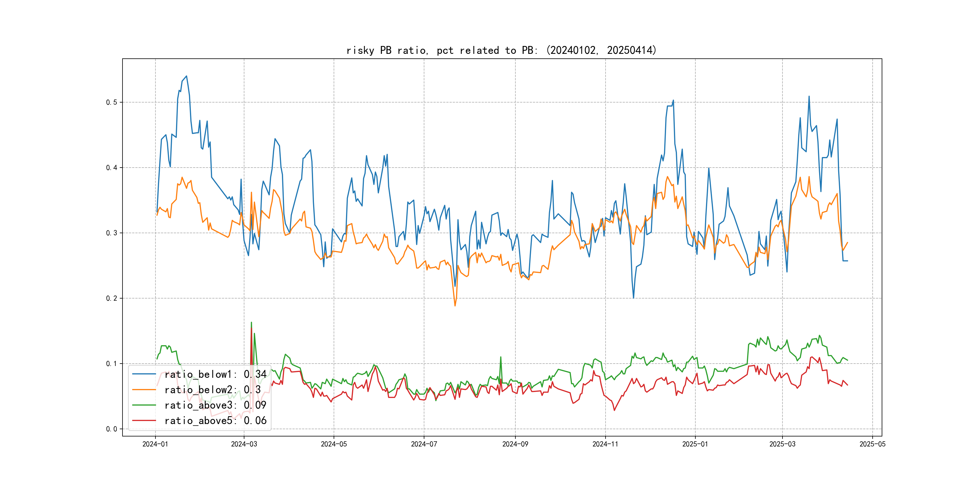Select the 'ratio_below1: 0.34' legend label
The width and height of the screenshot is (980, 490).
(215, 374)
